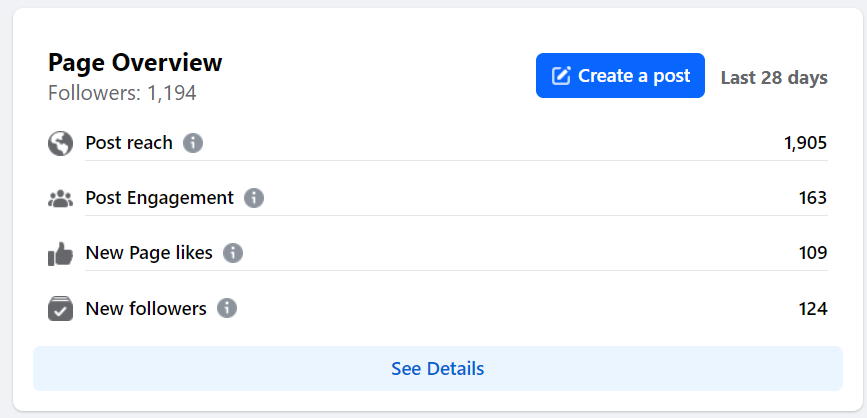Click the Page Overview heading
Viewport: 867px width, 418px height.
[135, 63]
